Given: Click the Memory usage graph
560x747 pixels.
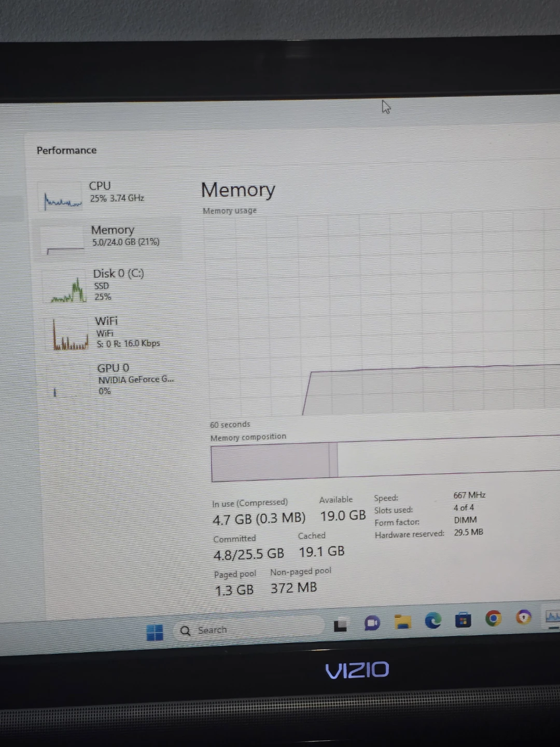Looking at the screenshot, I should 381,313.
